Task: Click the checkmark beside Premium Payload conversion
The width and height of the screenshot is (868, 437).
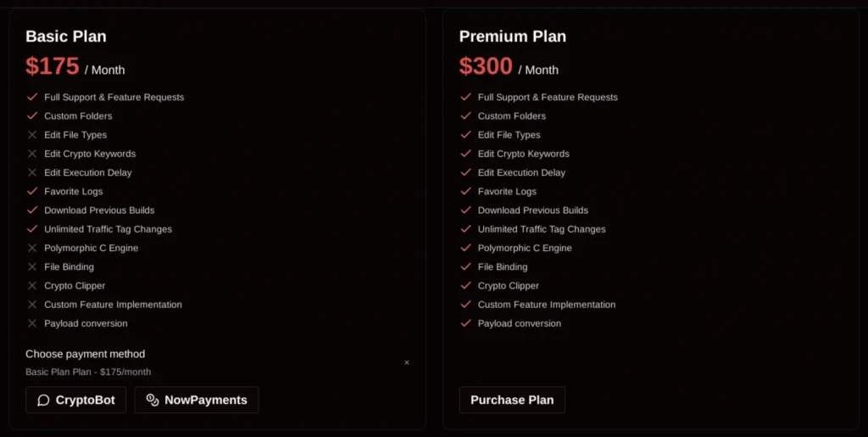Action: click(465, 323)
